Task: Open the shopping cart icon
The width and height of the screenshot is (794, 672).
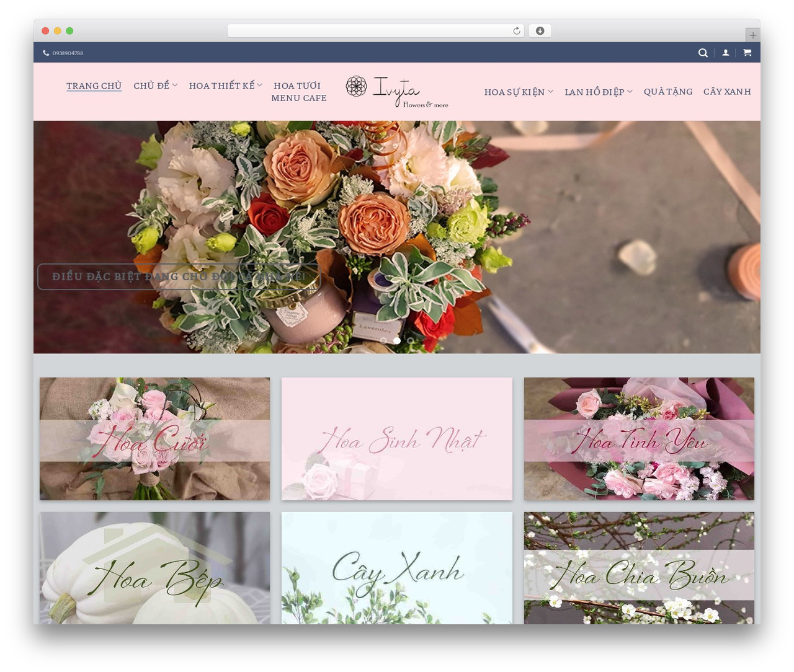Action: (x=747, y=53)
